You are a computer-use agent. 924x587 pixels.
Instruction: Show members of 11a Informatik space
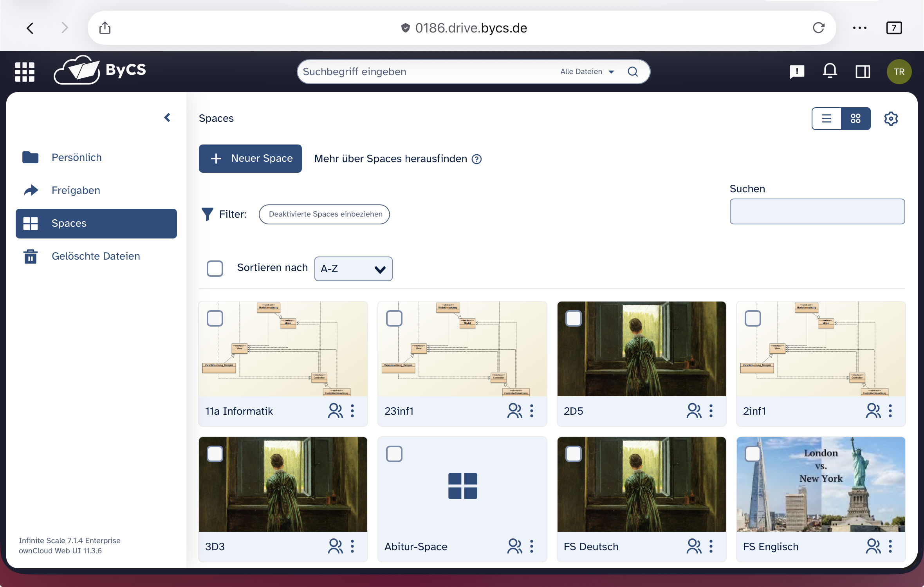pos(335,410)
